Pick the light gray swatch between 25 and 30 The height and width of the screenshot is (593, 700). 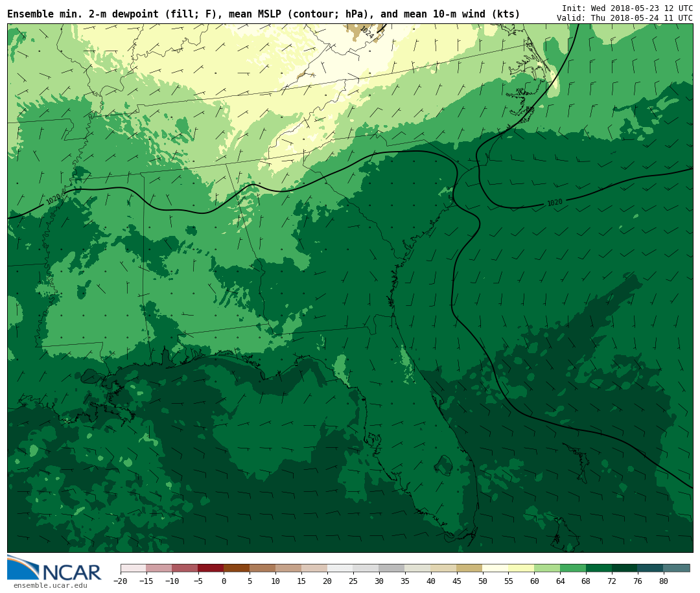click(366, 568)
